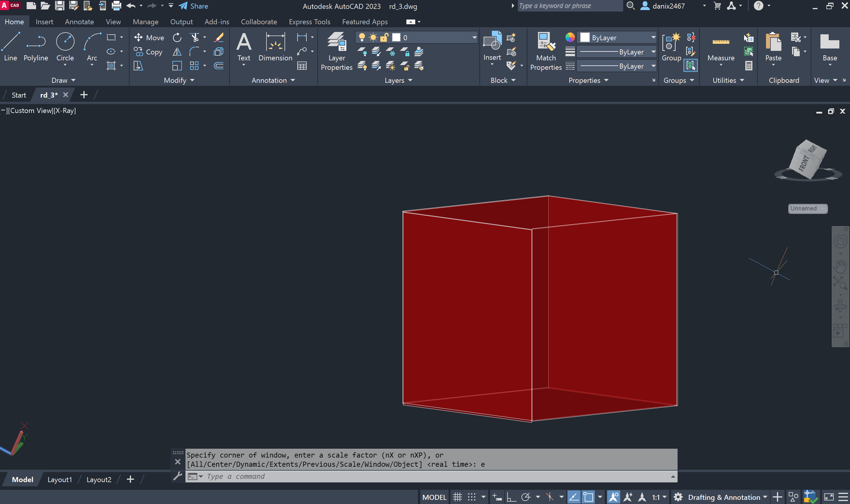The height and width of the screenshot is (504, 850).
Task: Toggle grid display in status bar
Action: click(458, 497)
